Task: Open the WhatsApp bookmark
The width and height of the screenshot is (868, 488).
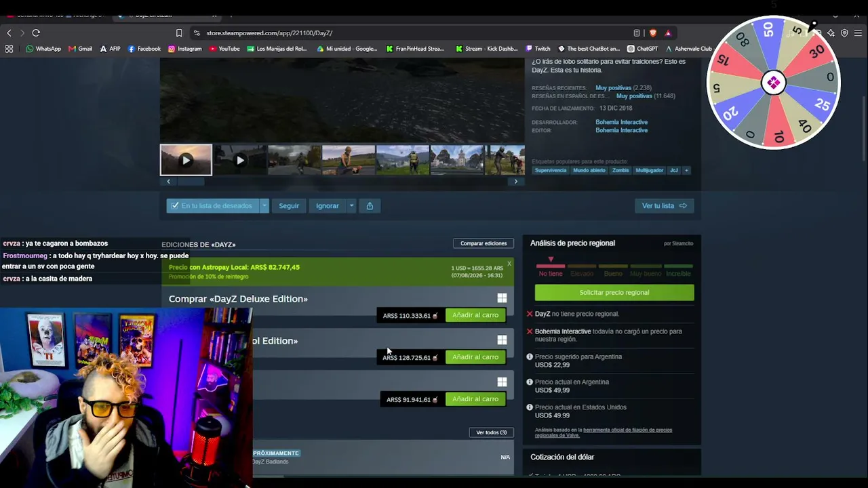Action: (43, 49)
